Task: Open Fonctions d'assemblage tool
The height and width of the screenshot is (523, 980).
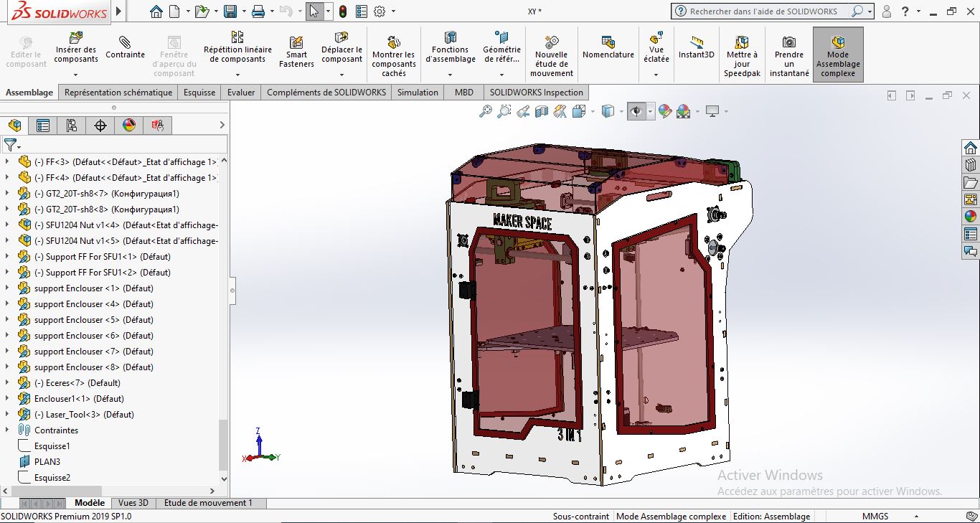Action: [450, 47]
